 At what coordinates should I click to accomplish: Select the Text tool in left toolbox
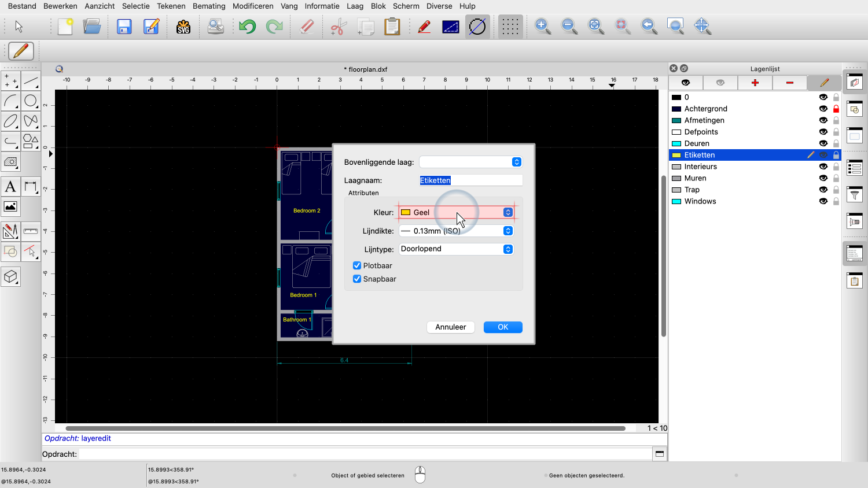[10, 187]
